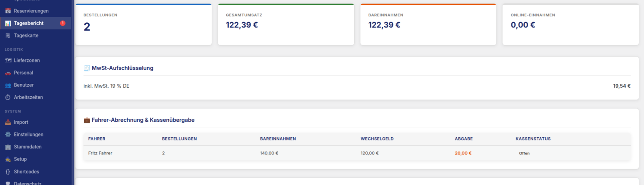Click the Bareinnahmen summary card
The image size is (644, 185).
pyautogui.click(x=428, y=24)
